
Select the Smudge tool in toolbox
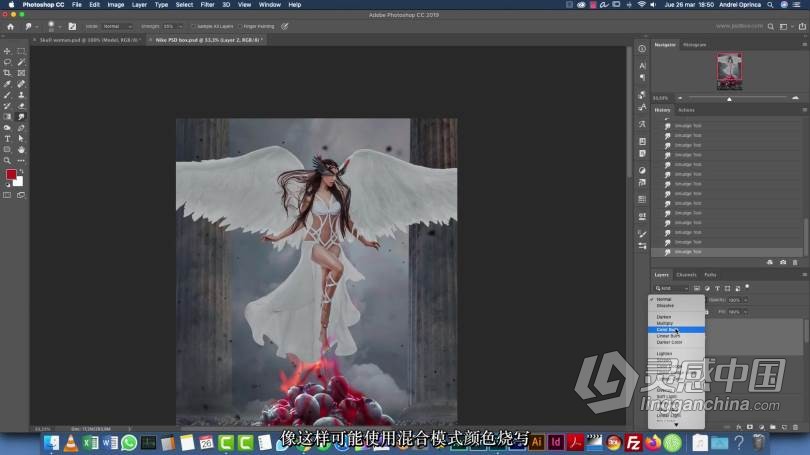21,117
